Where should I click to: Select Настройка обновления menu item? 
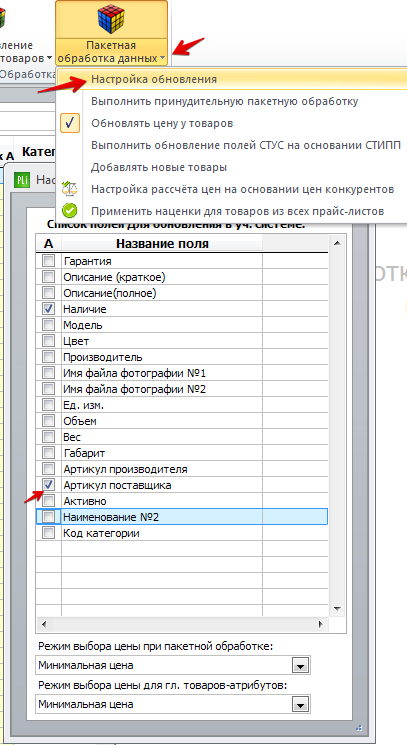tap(154, 79)
